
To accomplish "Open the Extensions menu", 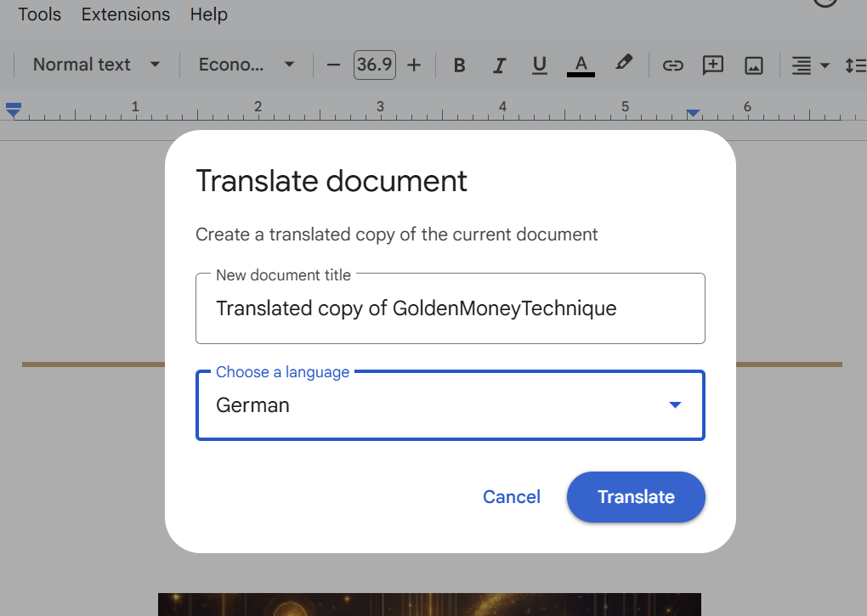I will pyautogui.click(x=126, y=14).
